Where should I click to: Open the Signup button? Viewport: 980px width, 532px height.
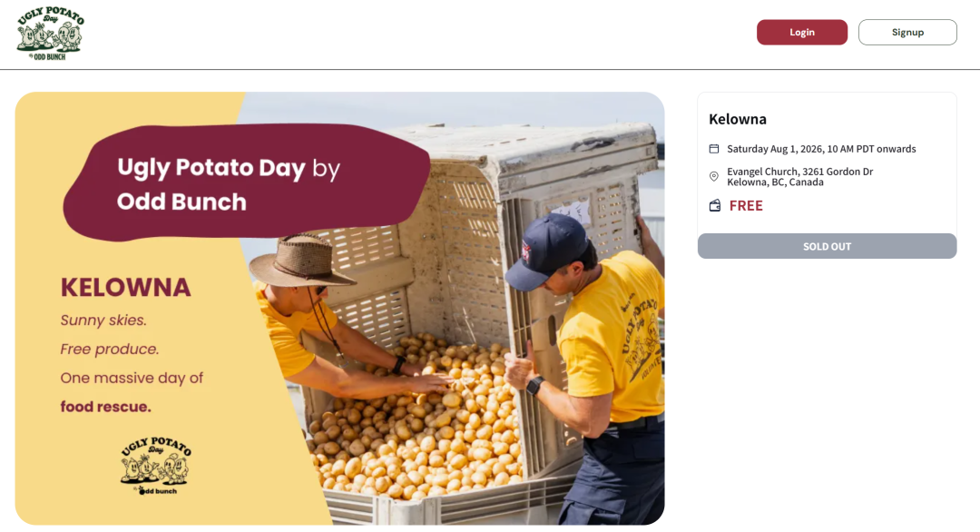[x=906, y=33]
